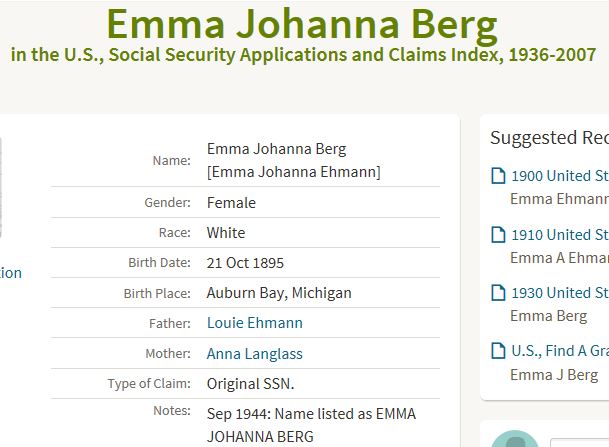609x447 pixels.
Task: Click the Emma Johanna Berg page title
Action: tap(302, 24)
